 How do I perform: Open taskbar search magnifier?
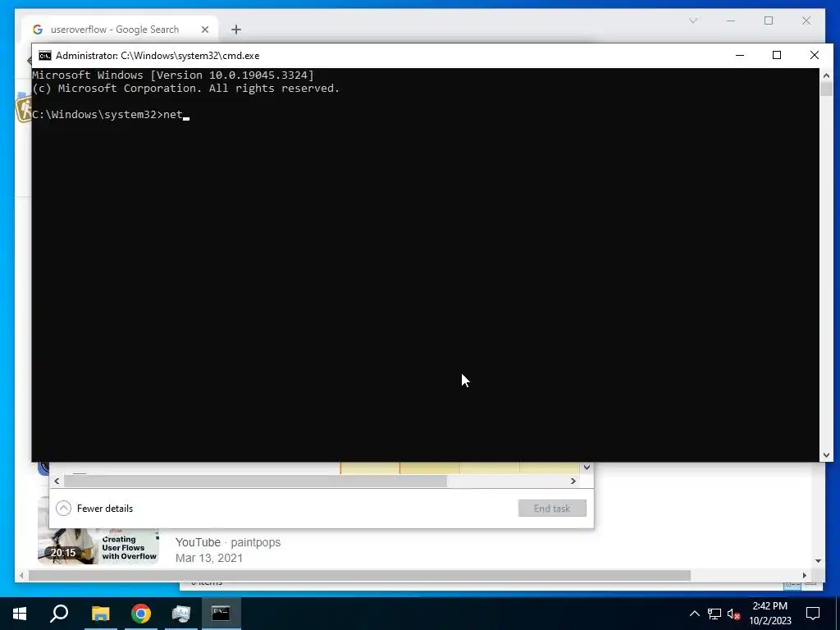(59, 614)
